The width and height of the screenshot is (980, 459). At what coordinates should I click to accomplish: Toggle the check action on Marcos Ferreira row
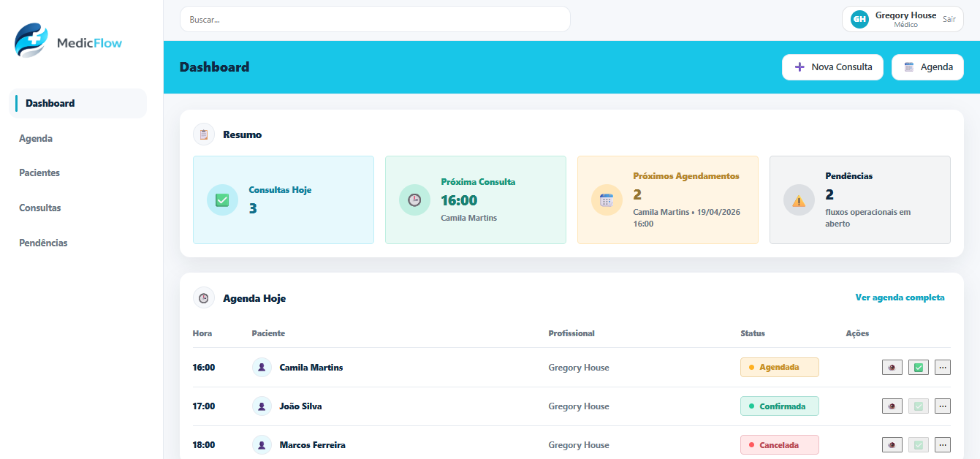pos(918,444)
